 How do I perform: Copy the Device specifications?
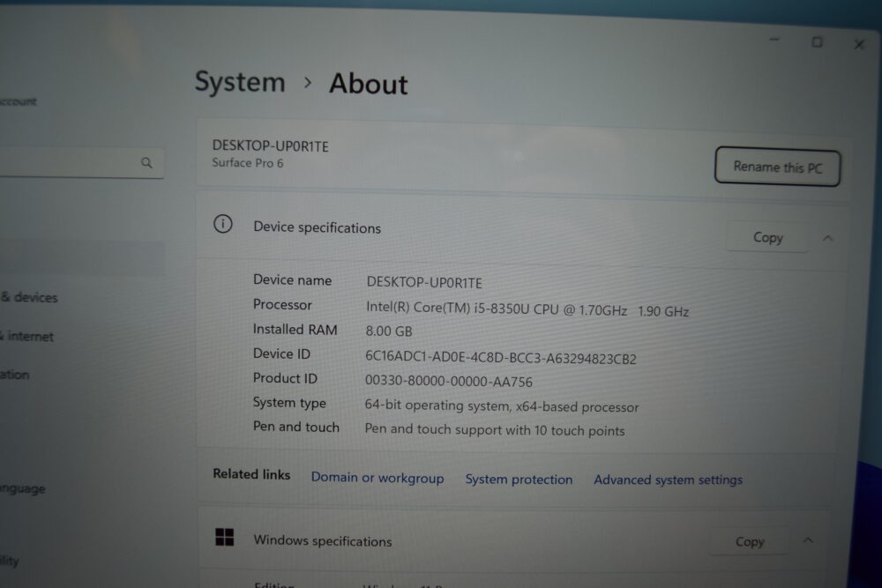point(768,237)
